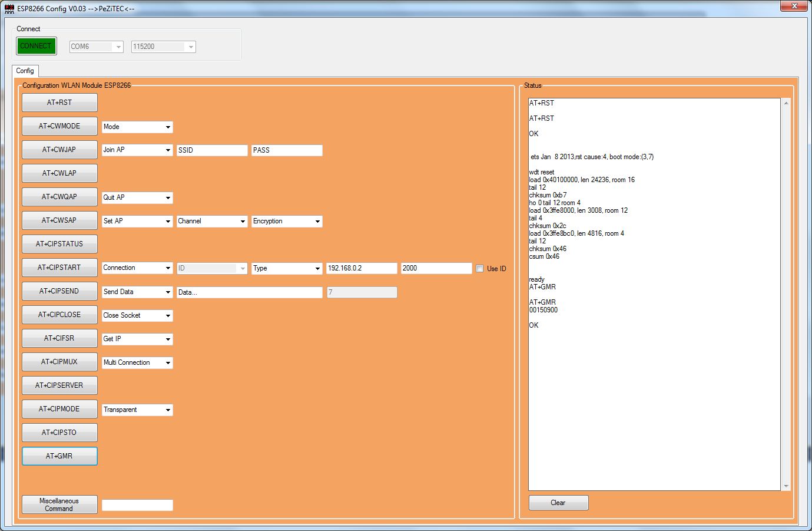The image size is (812, 531).
Task: Click the AT+CIPMUX button
Action: coord(59,362)
